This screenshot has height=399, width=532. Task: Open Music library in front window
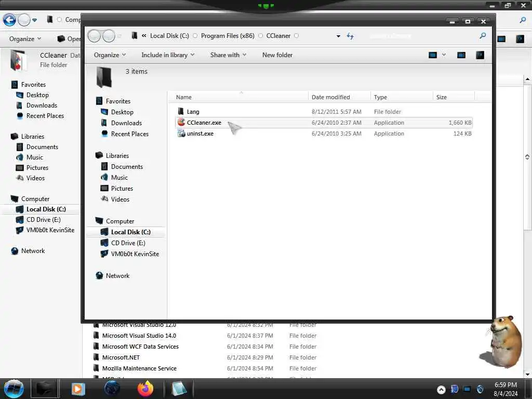[119, 178]
